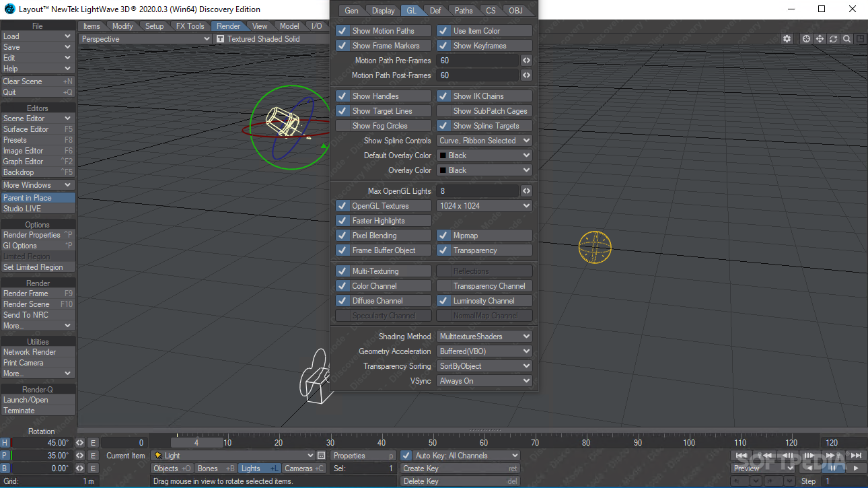Click the Network Render button
868x488 pixels.
point(38,352)
